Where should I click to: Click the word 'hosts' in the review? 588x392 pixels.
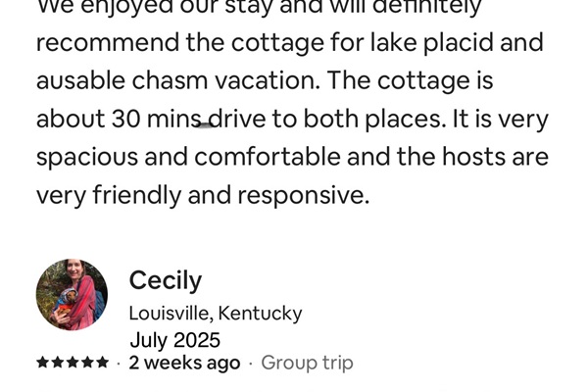(x=474, y=157)
